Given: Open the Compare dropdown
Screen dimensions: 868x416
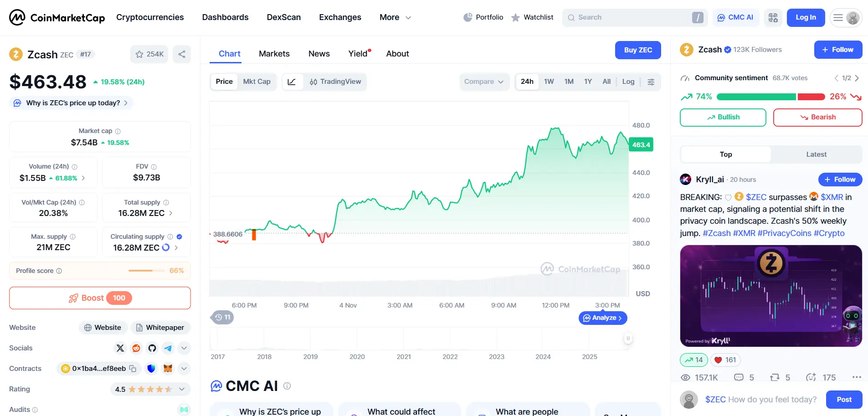Looking at the screenshot, I should (484, 82).
